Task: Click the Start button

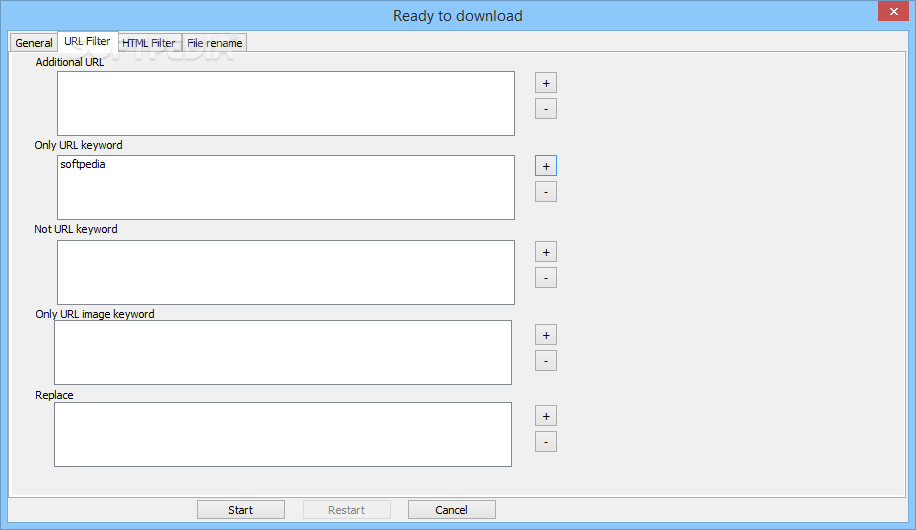Action: tap(241, 510)
